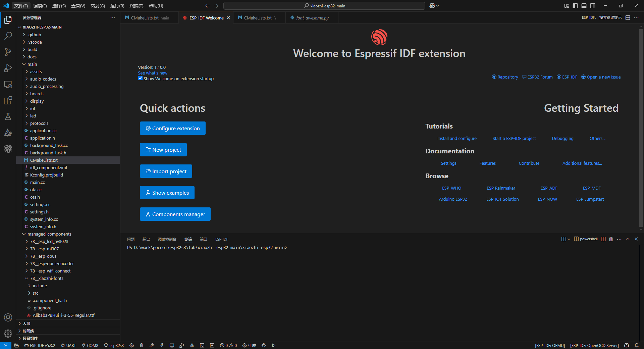Click the bug debug icon in status bar

(x=264, y=345)
